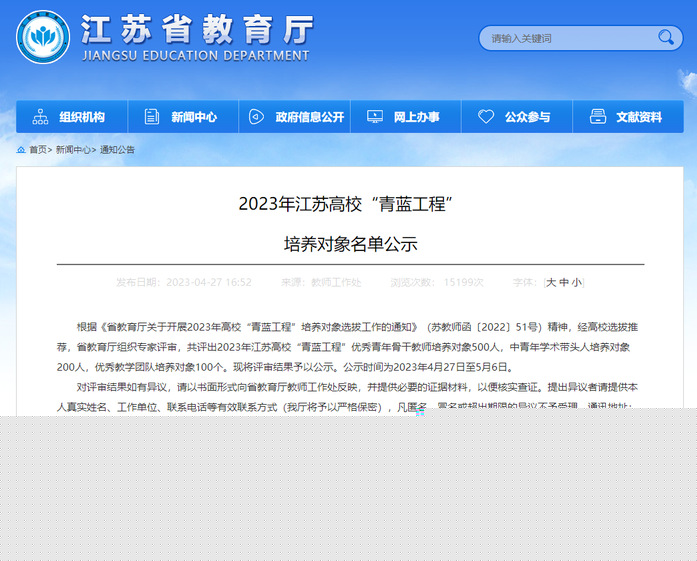Click the 公众参与 heart icon
This screenshot has width=697, height=561.
click(486, 117)
